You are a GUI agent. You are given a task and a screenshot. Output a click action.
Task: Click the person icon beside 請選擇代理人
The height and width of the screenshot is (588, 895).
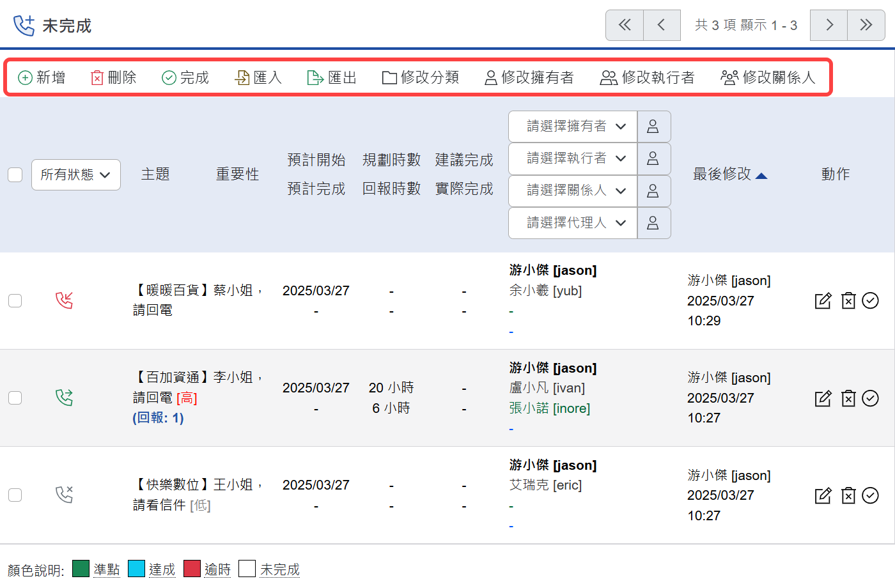(x=653, y=222)
